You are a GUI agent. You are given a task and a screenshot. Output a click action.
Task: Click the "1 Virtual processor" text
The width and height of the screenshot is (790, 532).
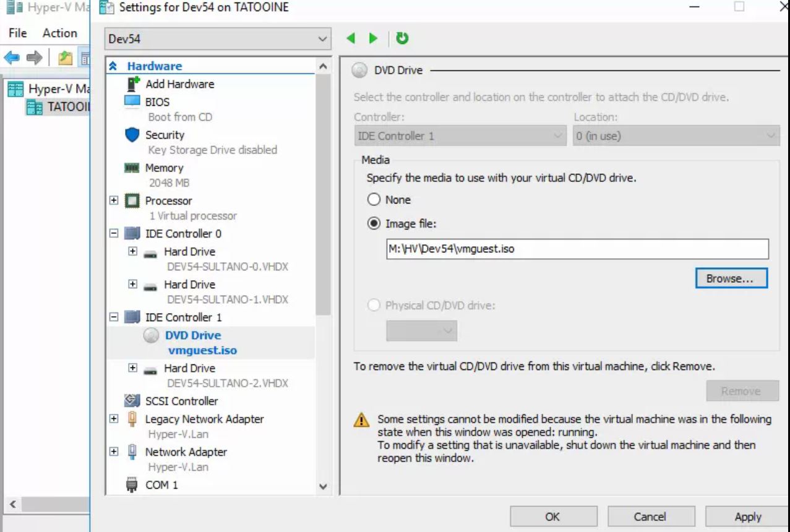pyautogui.click(x=193, y=216)
